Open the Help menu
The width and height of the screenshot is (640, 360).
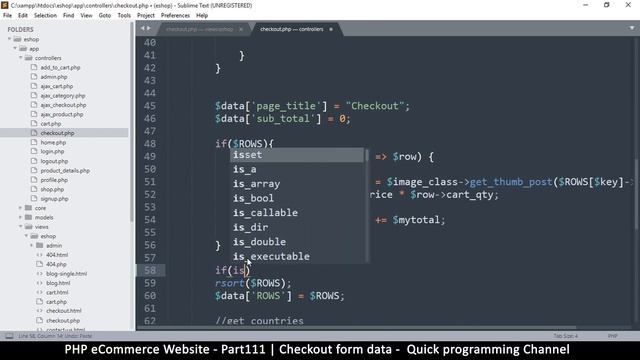point(202,16)
